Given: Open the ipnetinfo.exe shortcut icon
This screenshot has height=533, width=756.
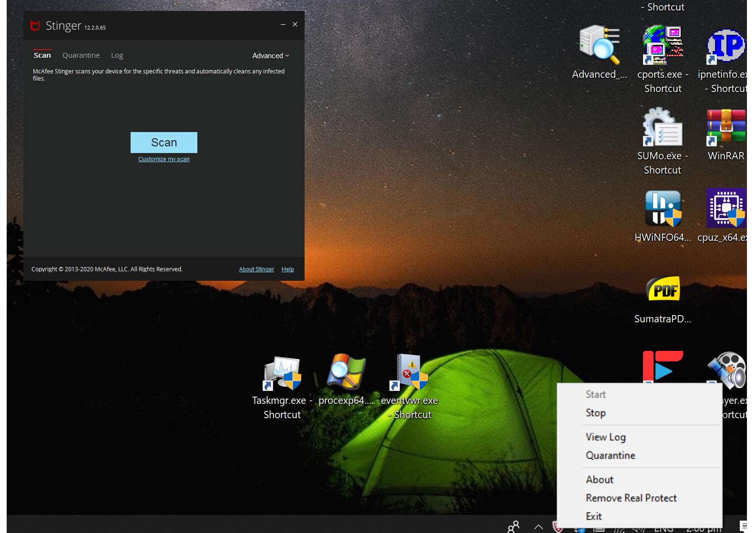Looking at the screenshot, I should (x=726, y=45).
